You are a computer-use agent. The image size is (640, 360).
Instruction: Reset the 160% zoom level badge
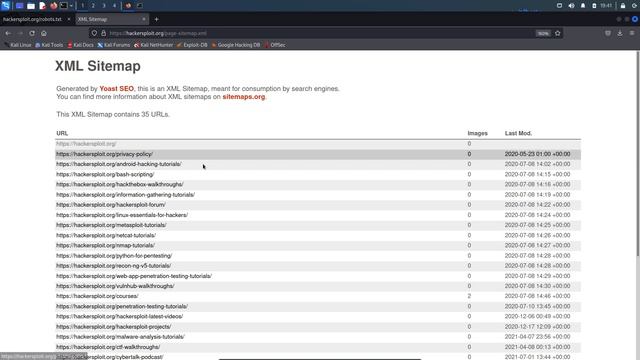point(543,33)
